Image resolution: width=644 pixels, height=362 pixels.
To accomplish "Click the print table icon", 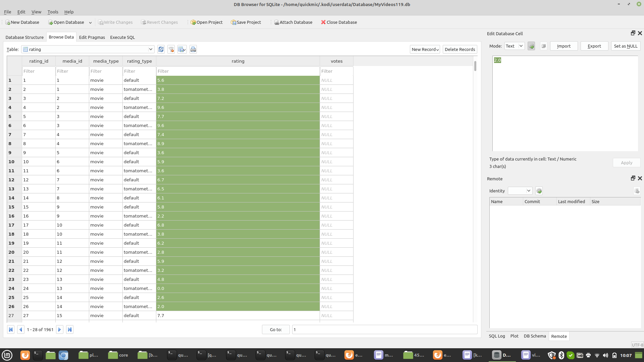I will pos(193,49).
